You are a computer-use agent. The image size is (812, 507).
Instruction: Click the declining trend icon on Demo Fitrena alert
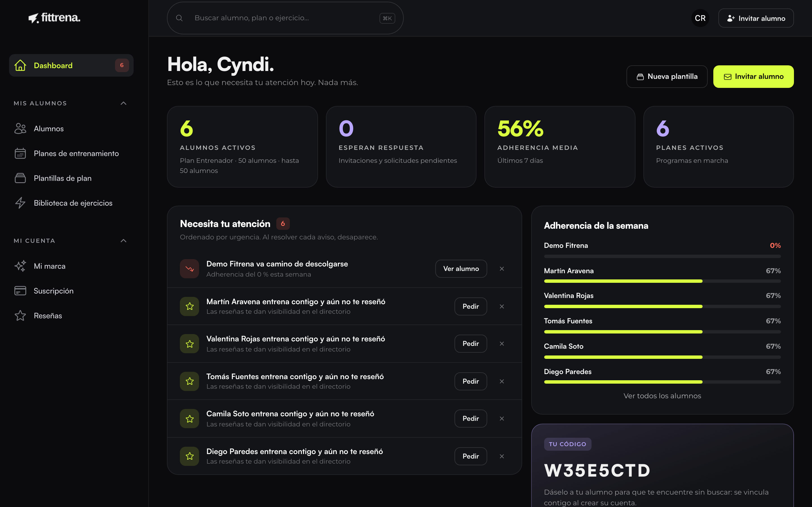pyautogui.click(x=189, y=269)
